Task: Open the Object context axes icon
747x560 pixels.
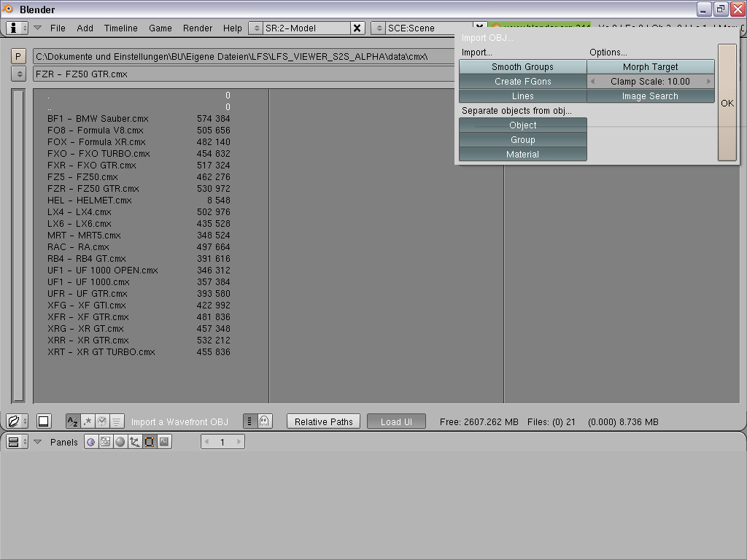Action: click(135, 442)
